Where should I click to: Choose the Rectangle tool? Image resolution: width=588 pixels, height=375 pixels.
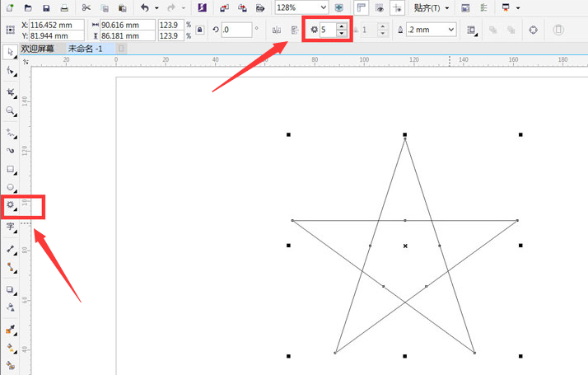(x=11, y=169)
